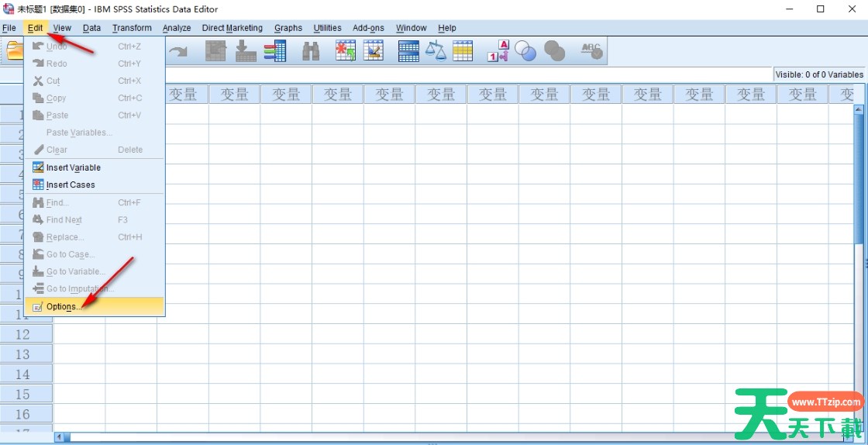Click the Go to Variable toolbar icon

coord(246,51)
